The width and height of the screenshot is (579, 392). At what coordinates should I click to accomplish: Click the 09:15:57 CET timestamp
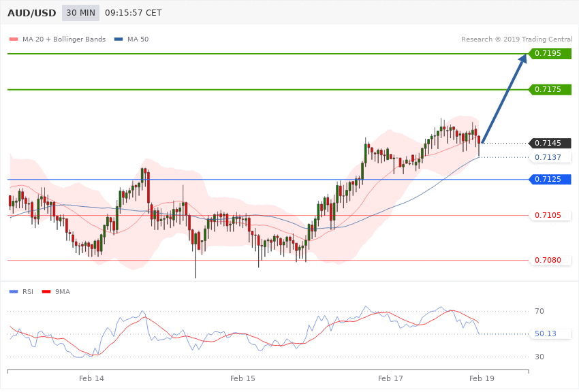coord(134,13)
